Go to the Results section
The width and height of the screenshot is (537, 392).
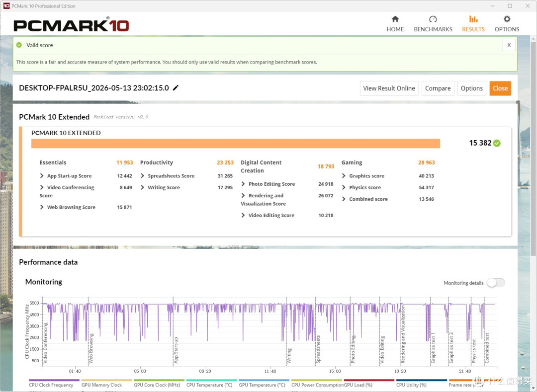[473, 24]
